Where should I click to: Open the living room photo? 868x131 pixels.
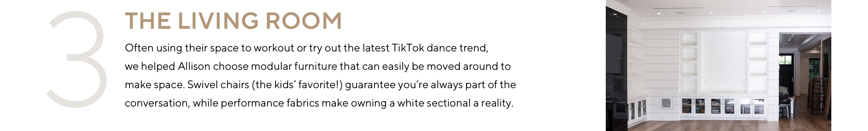click(718, 65)
